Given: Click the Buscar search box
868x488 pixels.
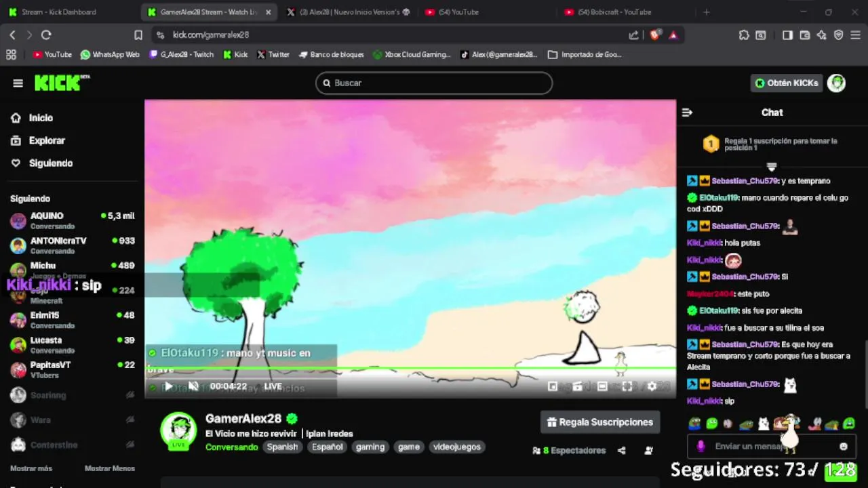Looking at the screenshot, I should [434, 83].
